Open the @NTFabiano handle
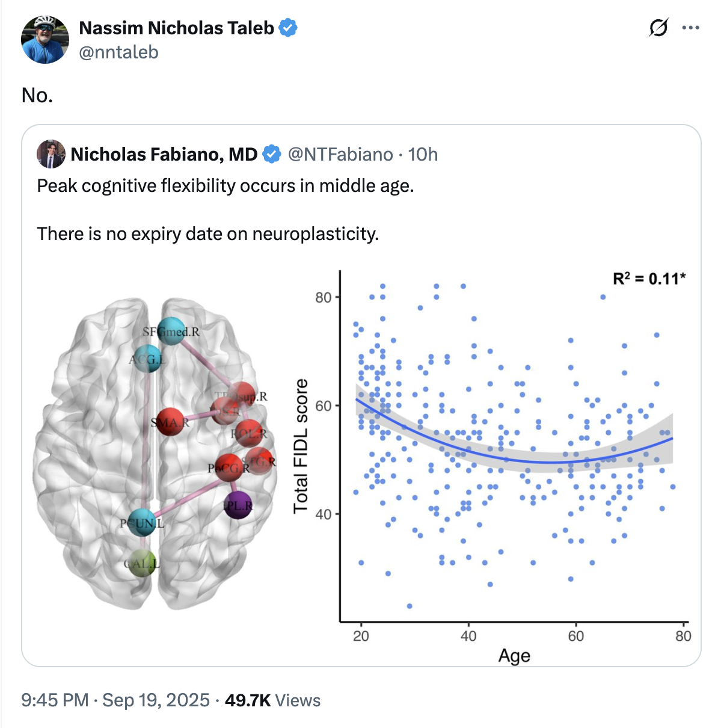 pos(340,155)
